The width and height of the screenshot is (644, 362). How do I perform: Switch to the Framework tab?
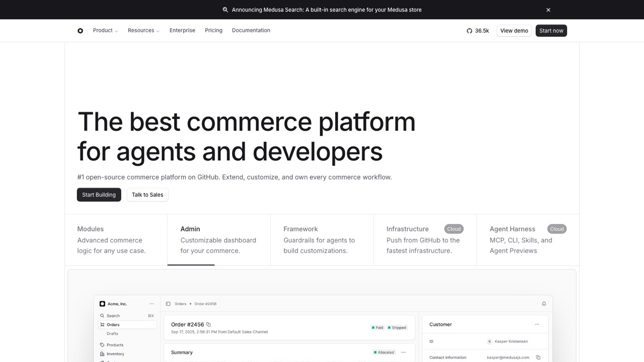[322, 240]
